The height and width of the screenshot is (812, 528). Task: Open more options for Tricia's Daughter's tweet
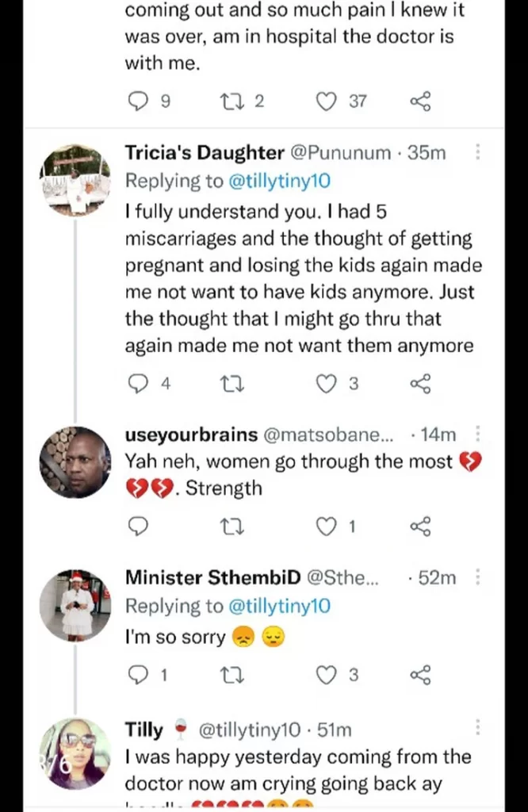[x=477, y=151]
